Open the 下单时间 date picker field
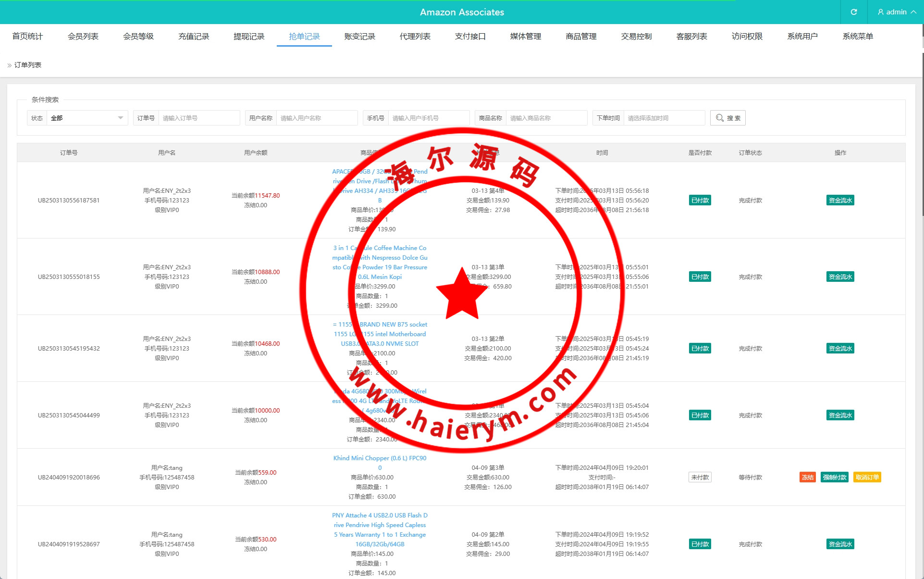 [x=664, y=118]
